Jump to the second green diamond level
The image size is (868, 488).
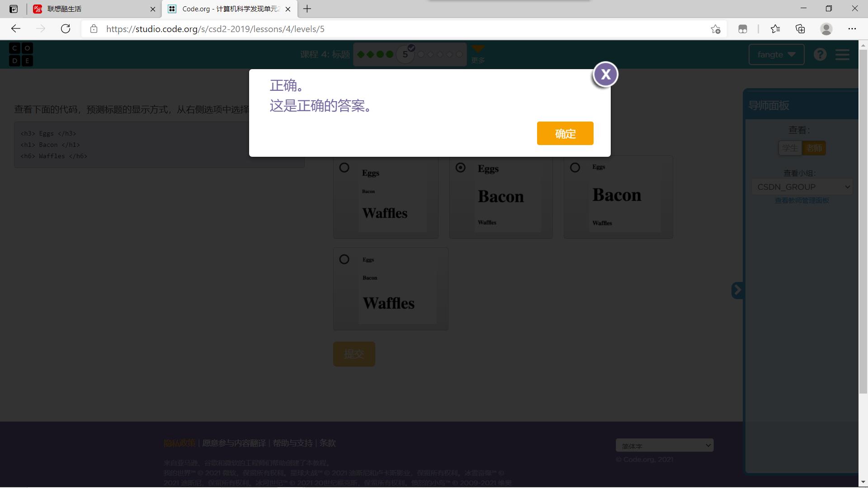[370, 54]
